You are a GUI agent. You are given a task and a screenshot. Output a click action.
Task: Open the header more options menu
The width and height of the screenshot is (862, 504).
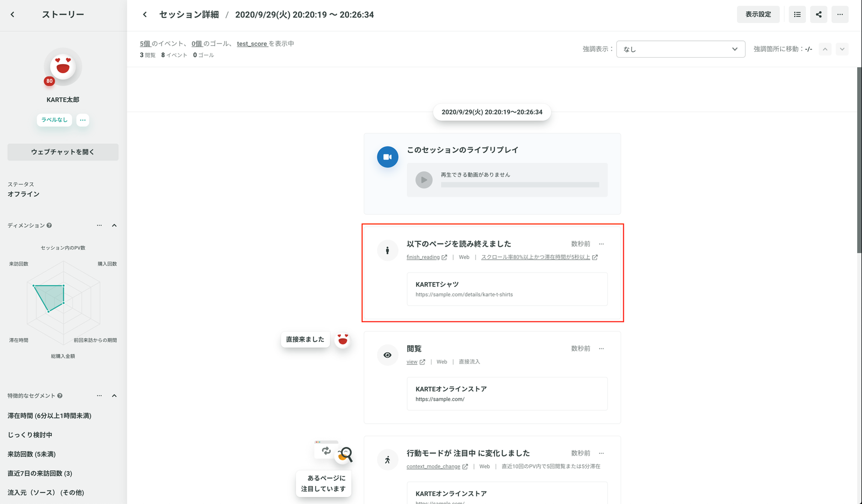coord(840,15)
